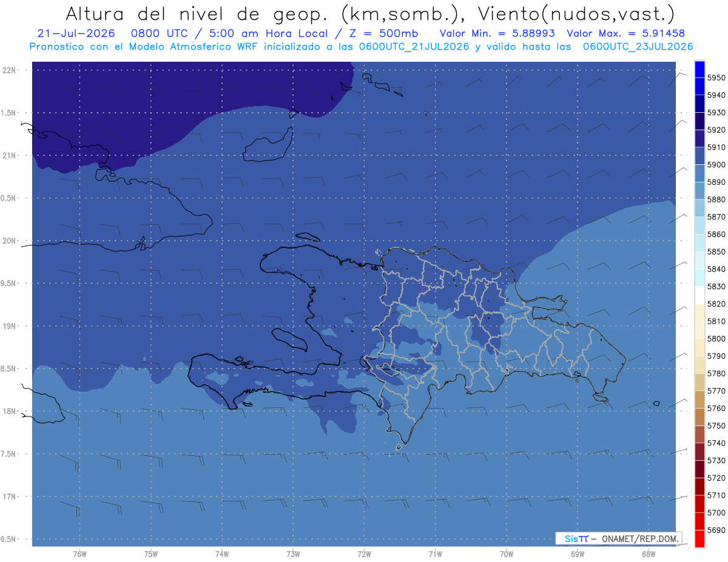Pick the 5860 light blue legend swatch

coord(699,226)
